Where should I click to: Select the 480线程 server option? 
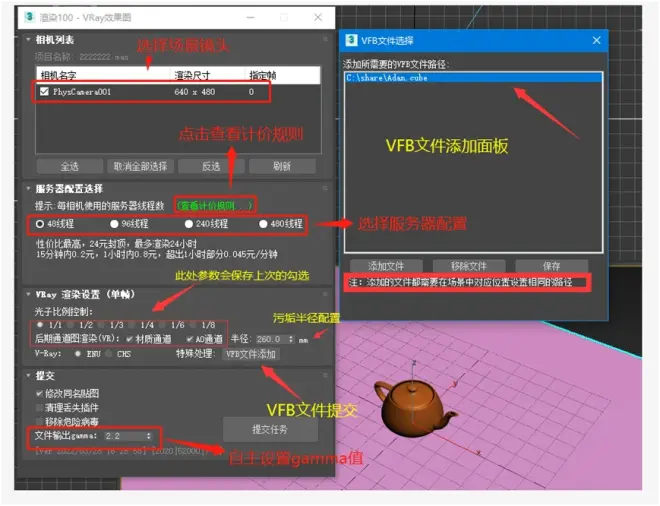pyautogui.click(x=263, y=224)
